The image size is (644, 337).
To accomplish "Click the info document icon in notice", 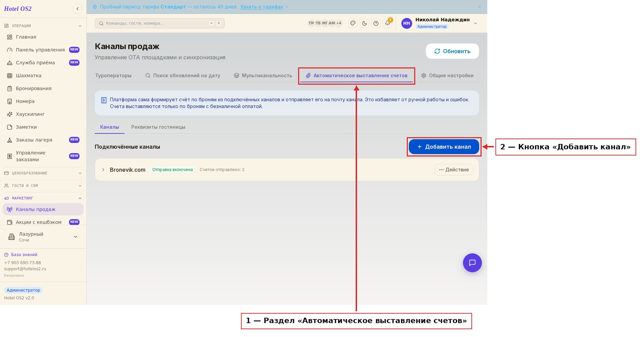I will pos(104,100).
